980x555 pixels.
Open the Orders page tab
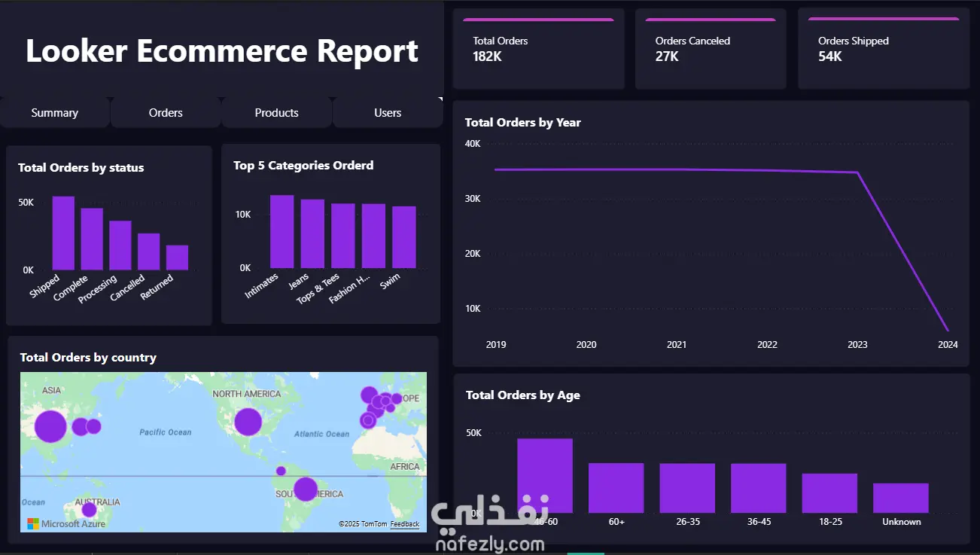pos(166,113)
